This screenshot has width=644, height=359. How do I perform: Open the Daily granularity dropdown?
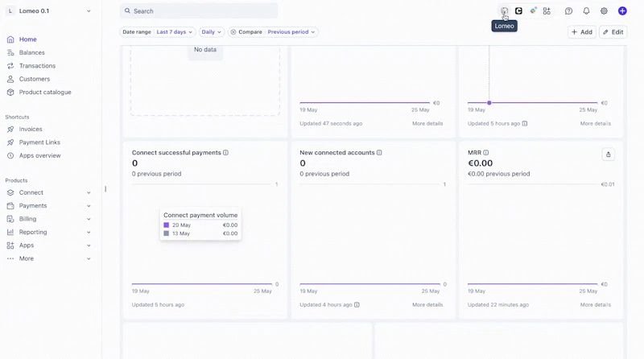pos(212,32)
